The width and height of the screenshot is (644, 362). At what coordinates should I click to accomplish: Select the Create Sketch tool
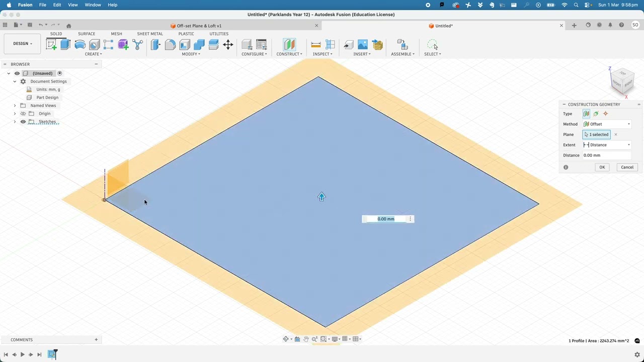(x=51, y=45)
